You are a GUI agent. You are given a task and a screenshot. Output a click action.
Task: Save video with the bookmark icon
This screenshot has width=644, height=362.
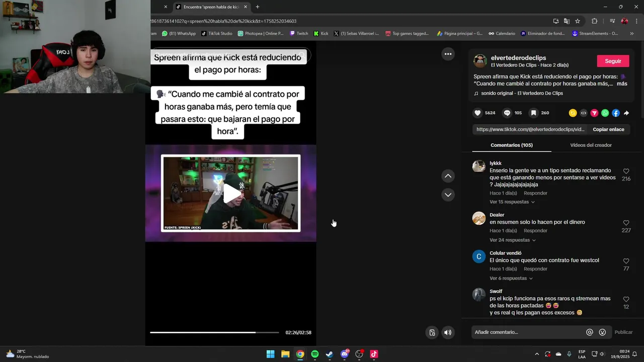(x=534, y=113)
